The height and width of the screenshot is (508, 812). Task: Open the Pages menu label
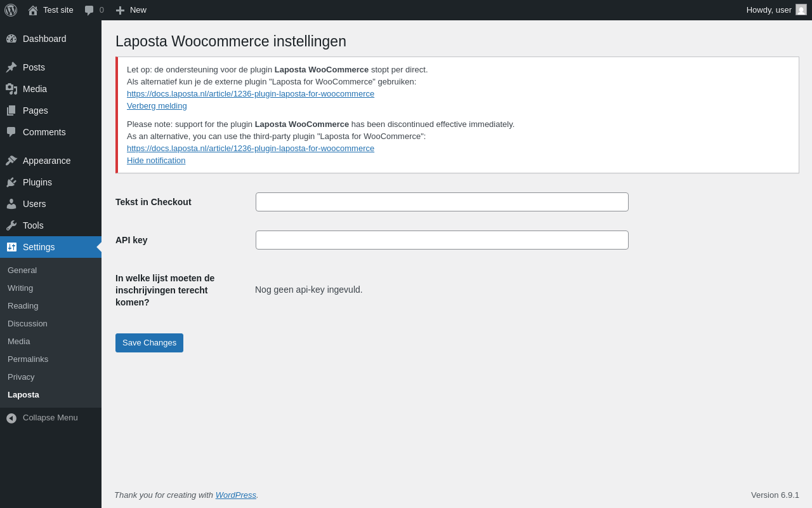point(36,110)
